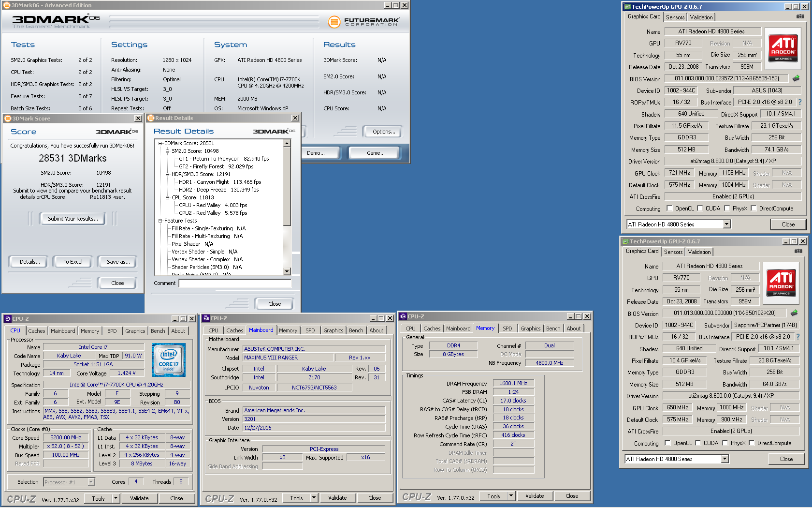Click the Comment input field in Result Details

(235, 284)
